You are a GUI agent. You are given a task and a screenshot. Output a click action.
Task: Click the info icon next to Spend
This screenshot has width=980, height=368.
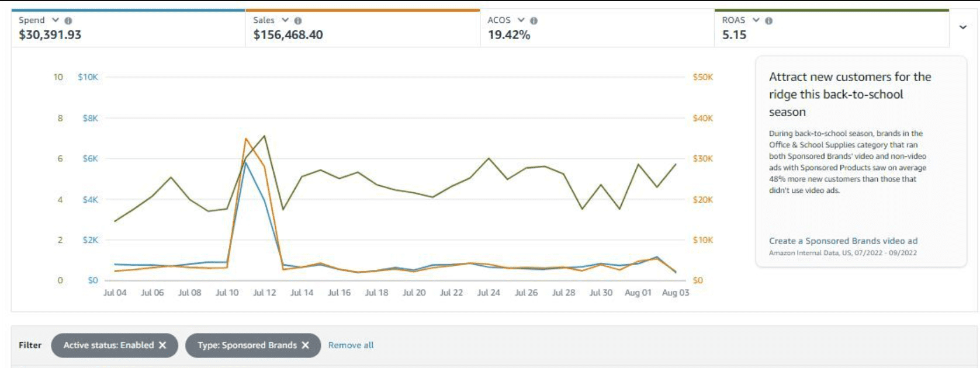[x=68, y=20]
